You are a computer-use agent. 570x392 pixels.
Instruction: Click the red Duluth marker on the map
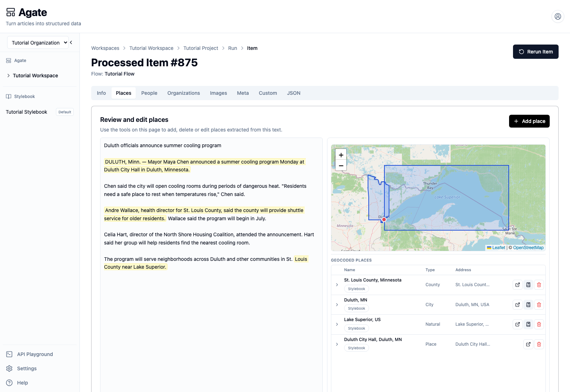point(384,220)
